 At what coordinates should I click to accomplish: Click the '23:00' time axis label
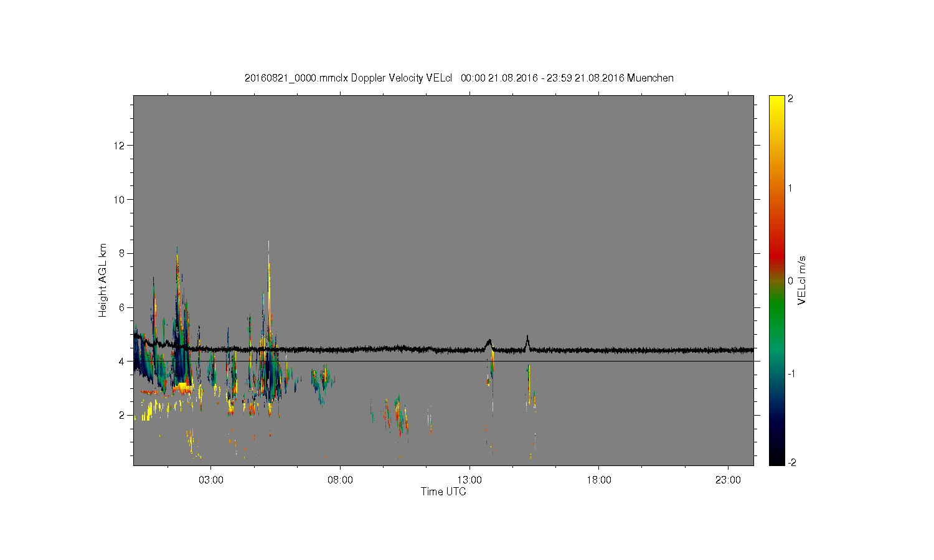728,480
